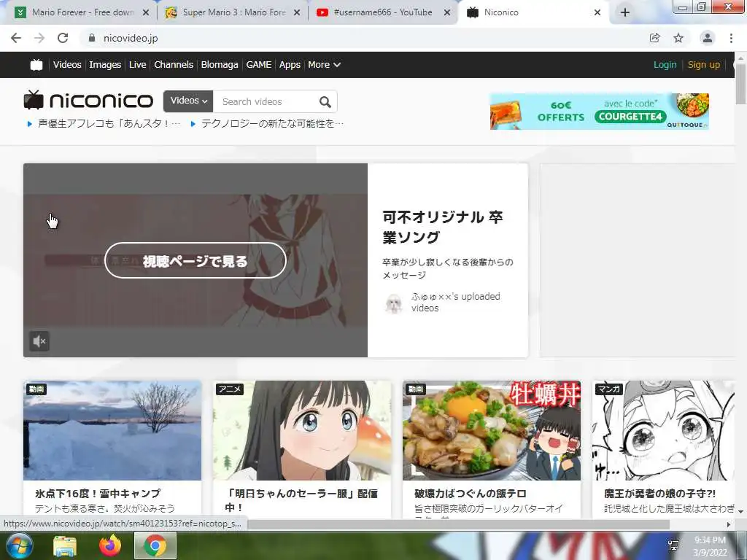Click the Sign up link
Screen dimensions: 747x560
coord(704,64)
